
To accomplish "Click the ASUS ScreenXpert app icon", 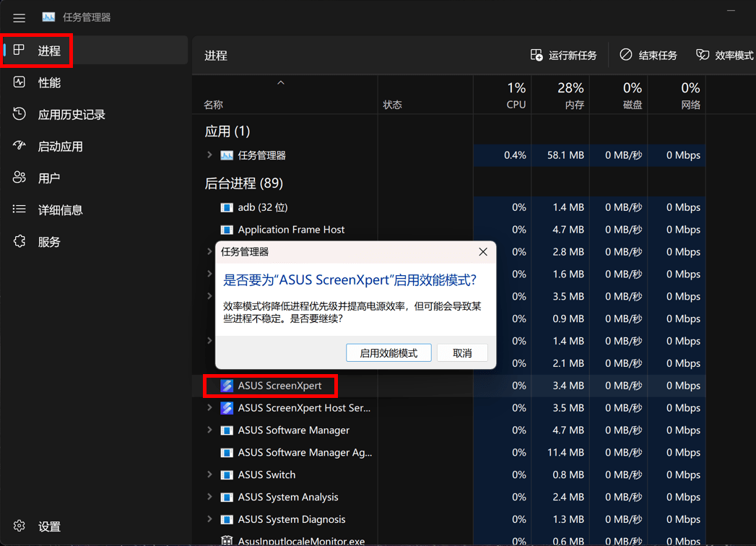I will coord(227,386).
